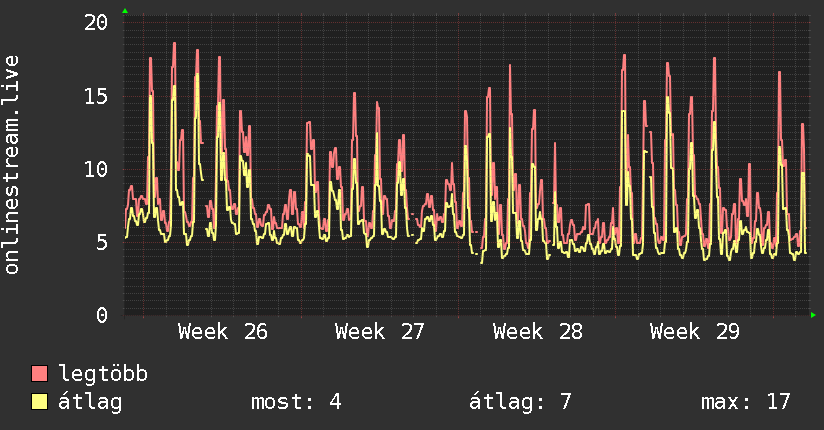Select the Week 26 axis label
Screen dimensions: 824x430
click(223, 332)
